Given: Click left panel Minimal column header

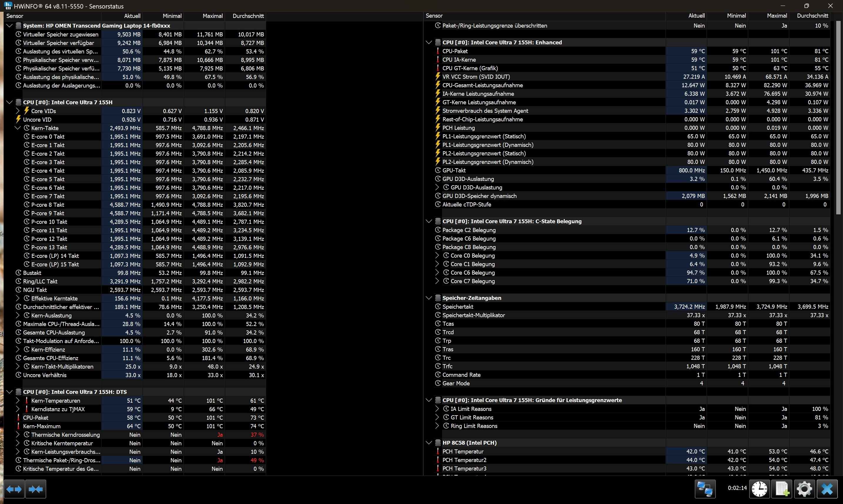Looking at the screenshot, I should (163, 16).
